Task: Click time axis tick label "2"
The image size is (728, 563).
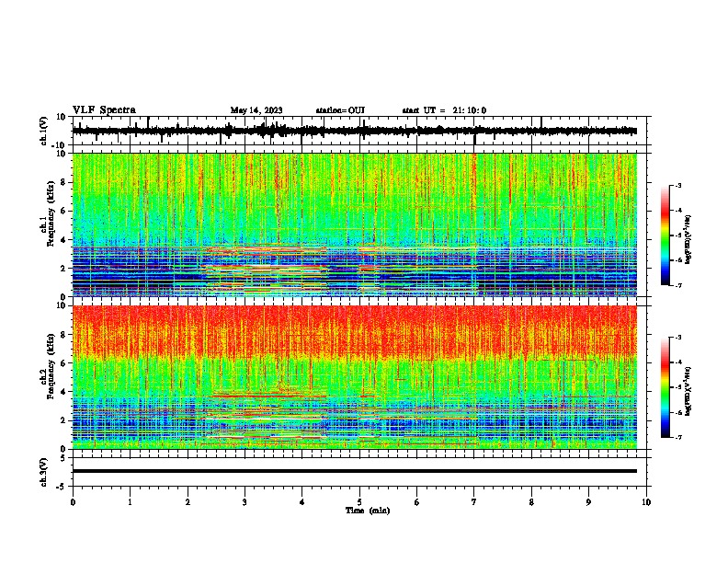Action: point(188,502)
